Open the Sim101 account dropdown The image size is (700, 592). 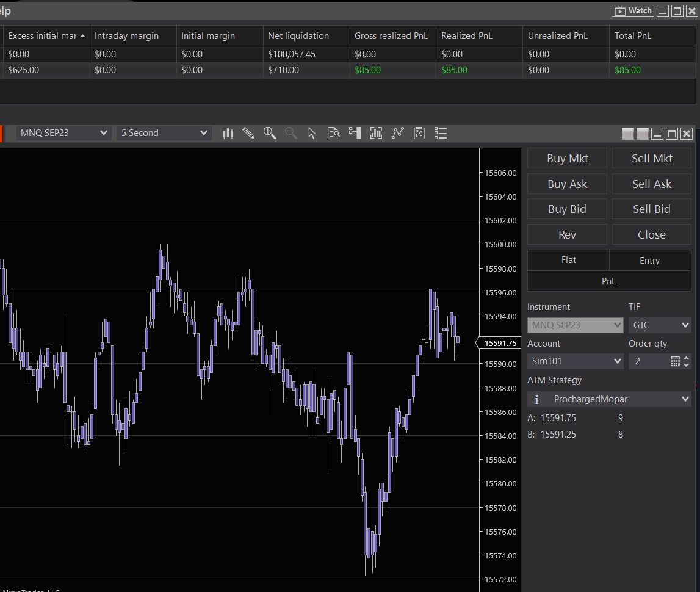[575, 361]
